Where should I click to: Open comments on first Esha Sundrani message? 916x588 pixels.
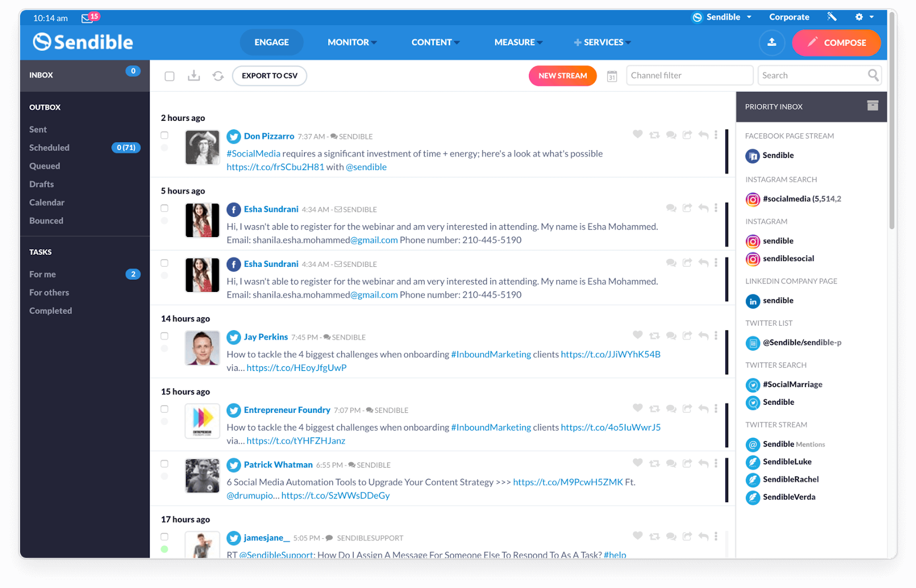click(671, 208)
